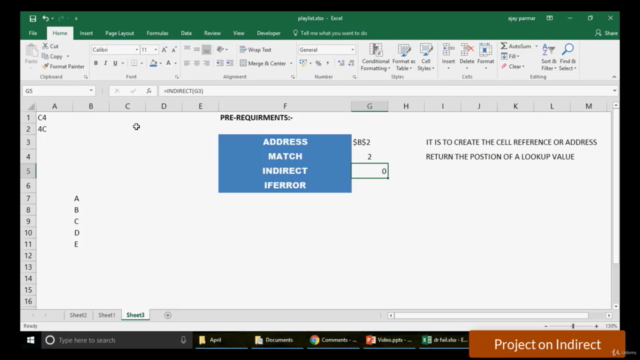Switch to the Page Layout tab
Screen dimensions: 640x360
[120, 33]
